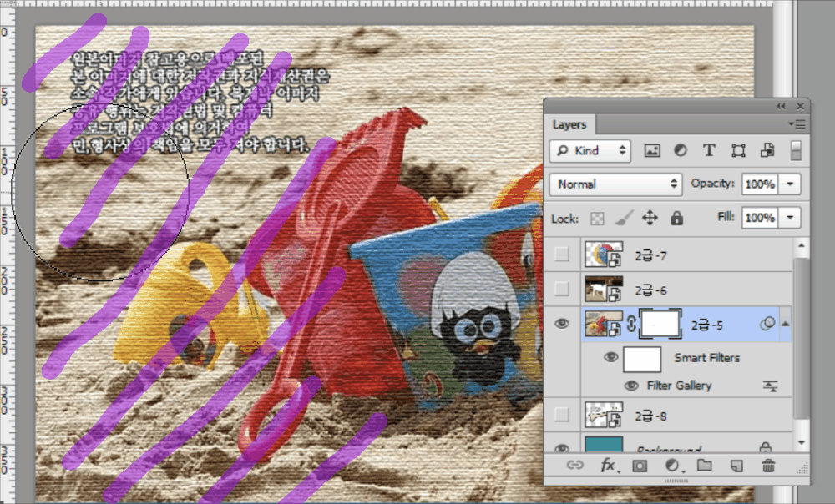Click the Fill 100% input field

coord(760,218)
